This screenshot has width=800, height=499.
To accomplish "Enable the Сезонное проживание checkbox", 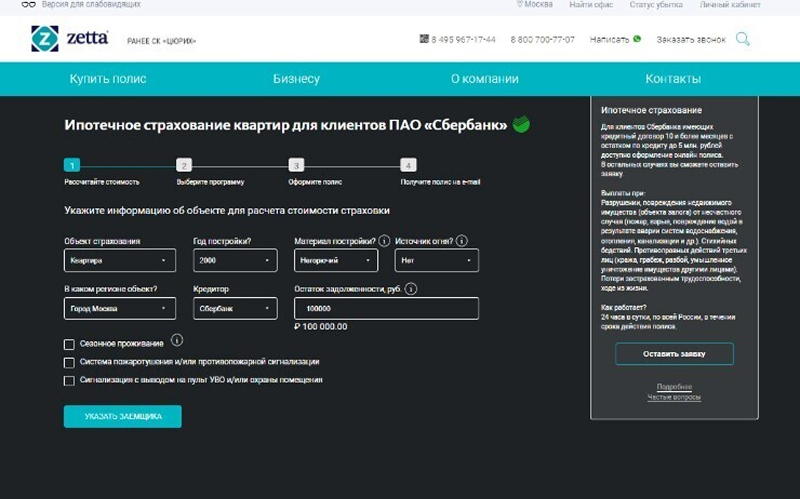I will coord(69,344).
